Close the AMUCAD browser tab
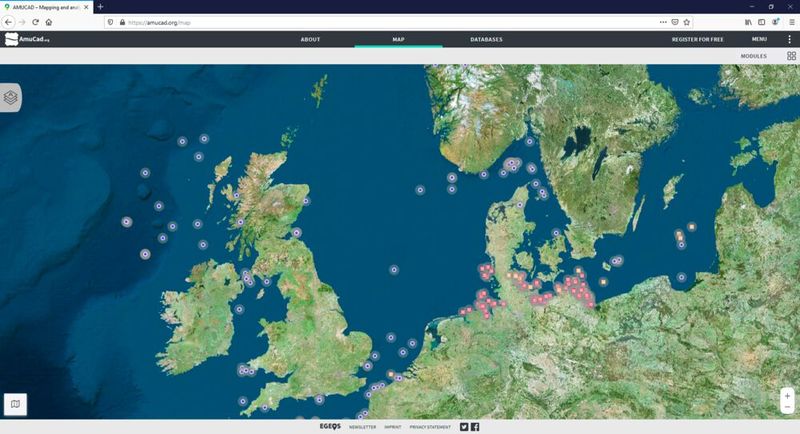This screenshot has height=434, width=800. pyautogui.click(x=86, y=7)
